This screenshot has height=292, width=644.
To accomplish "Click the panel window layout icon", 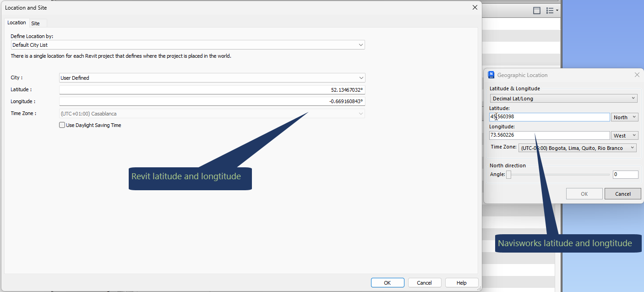I will (x=537, y=11).
